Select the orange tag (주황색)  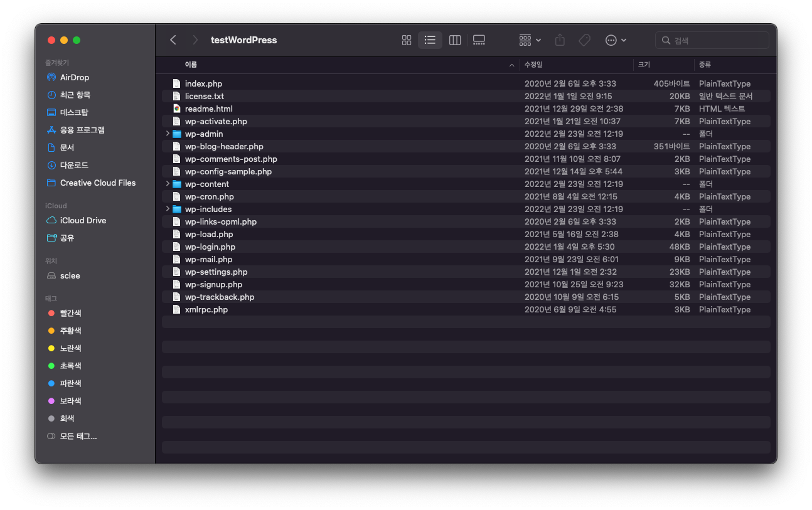70,331
